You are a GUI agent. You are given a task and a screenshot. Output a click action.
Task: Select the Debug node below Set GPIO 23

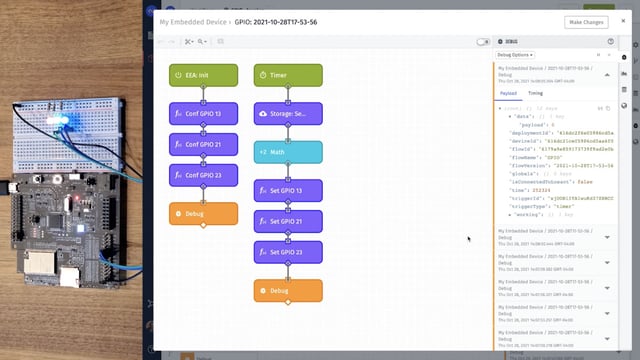tap(288, 291)
